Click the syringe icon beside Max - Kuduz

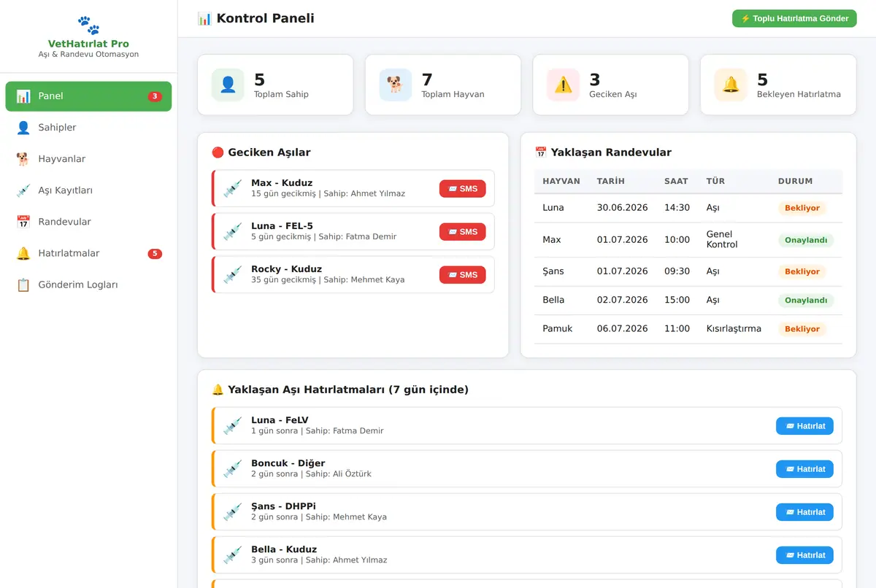[233, 188]
